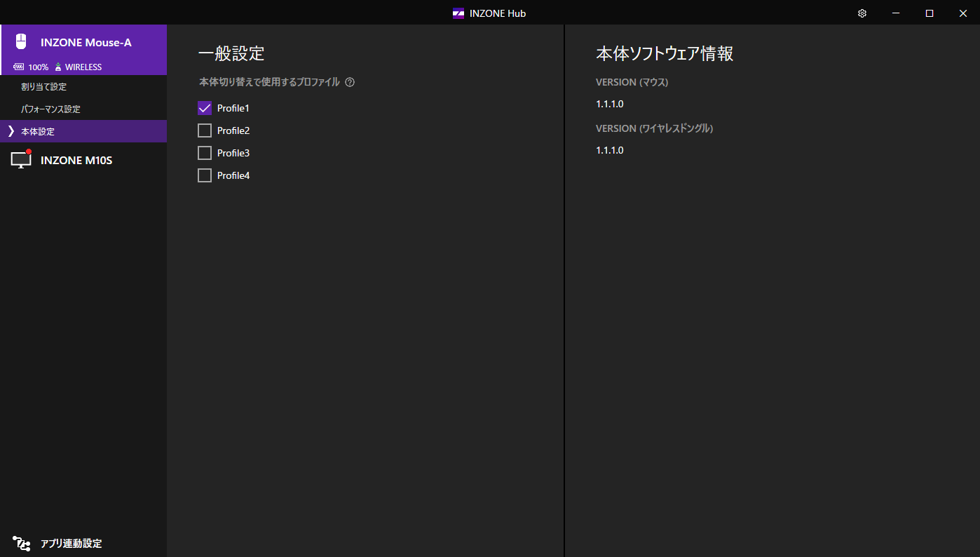Screen dimensions: 980x557
Task: Select the 本体設定 sidebar entry
Action: (38, 131)
